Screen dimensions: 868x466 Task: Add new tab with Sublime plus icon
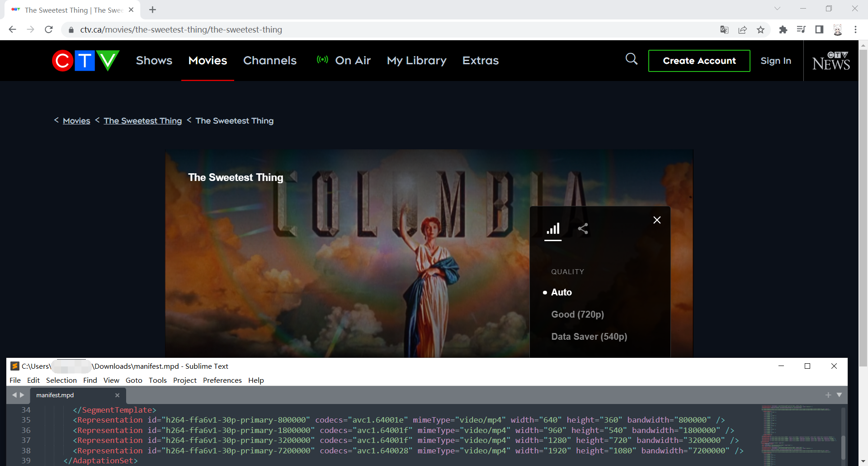[x=828, y=395]
